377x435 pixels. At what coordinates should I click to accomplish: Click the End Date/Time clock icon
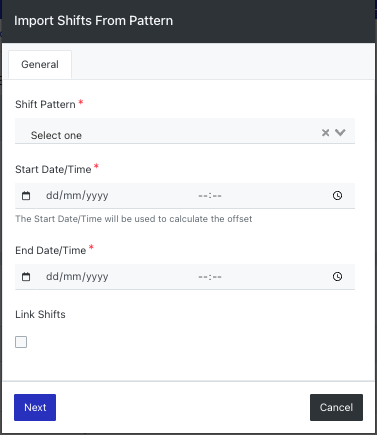(337, 277)
